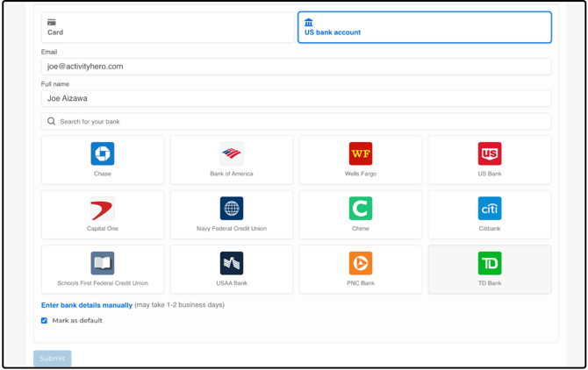
Task: Select the Citibank logo
Action: (490, 209)
